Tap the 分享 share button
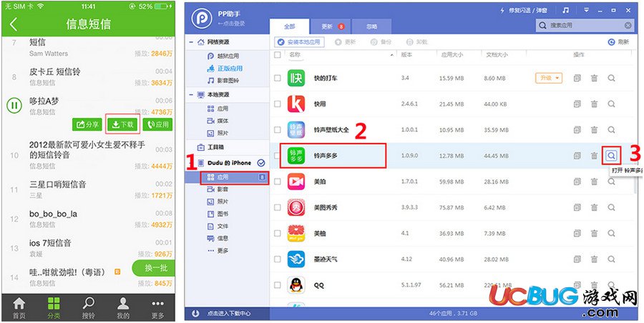 87,125
